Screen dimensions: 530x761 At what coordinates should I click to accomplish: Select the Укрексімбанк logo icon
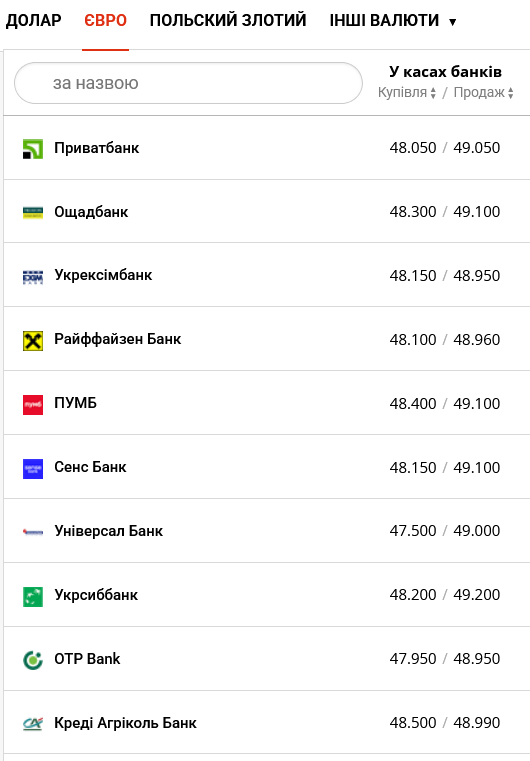click(33, 277)
